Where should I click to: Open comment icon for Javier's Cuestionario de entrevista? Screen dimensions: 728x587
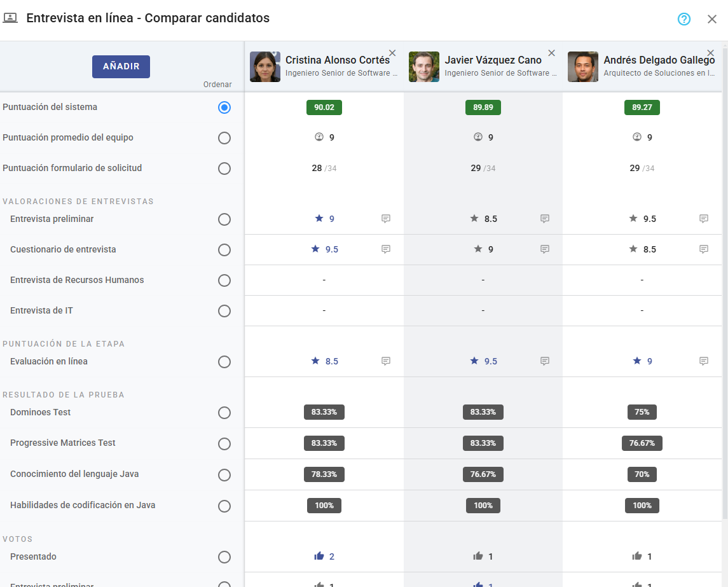[x=545, y=249]
